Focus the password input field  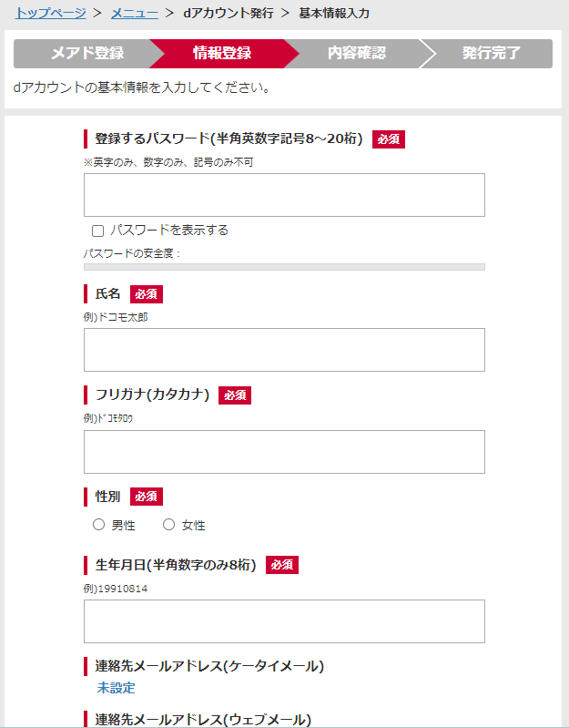click(284, 195)
